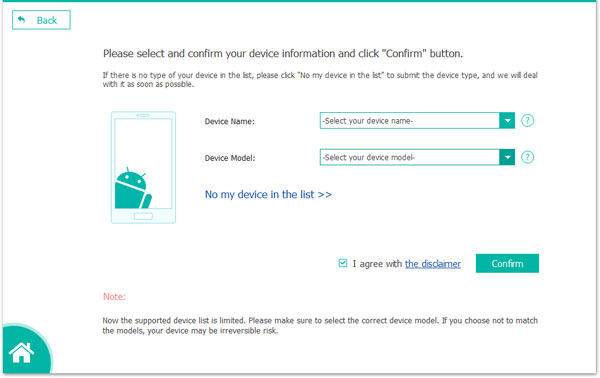This screenshot has height=378, width=600.
Task: Open the disclaimer link
Action: 433,264
